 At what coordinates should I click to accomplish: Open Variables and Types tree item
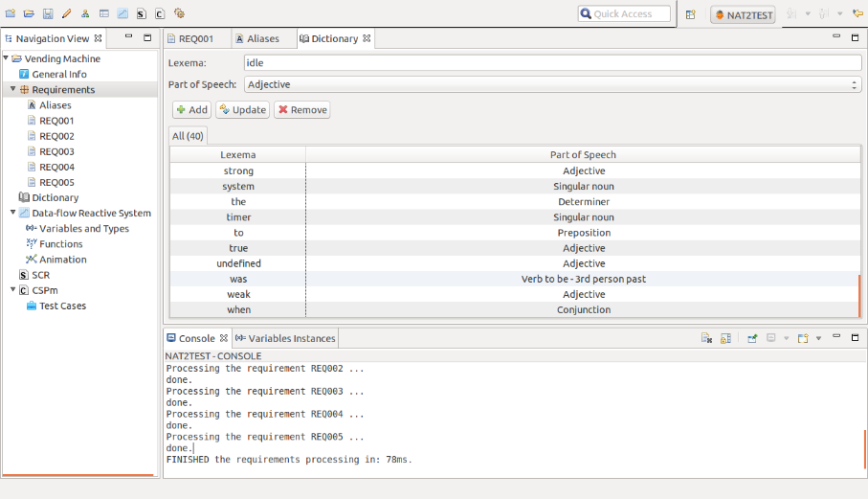pos(83,229)
